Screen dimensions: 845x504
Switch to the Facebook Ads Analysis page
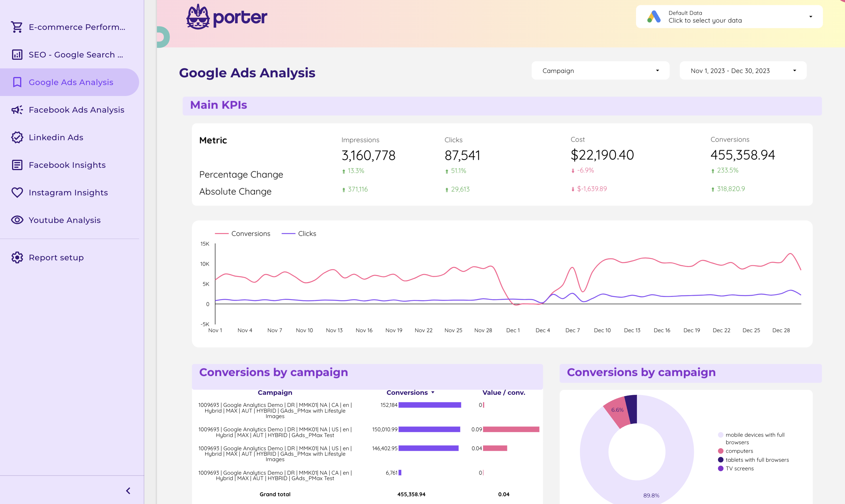coord(76,110)
